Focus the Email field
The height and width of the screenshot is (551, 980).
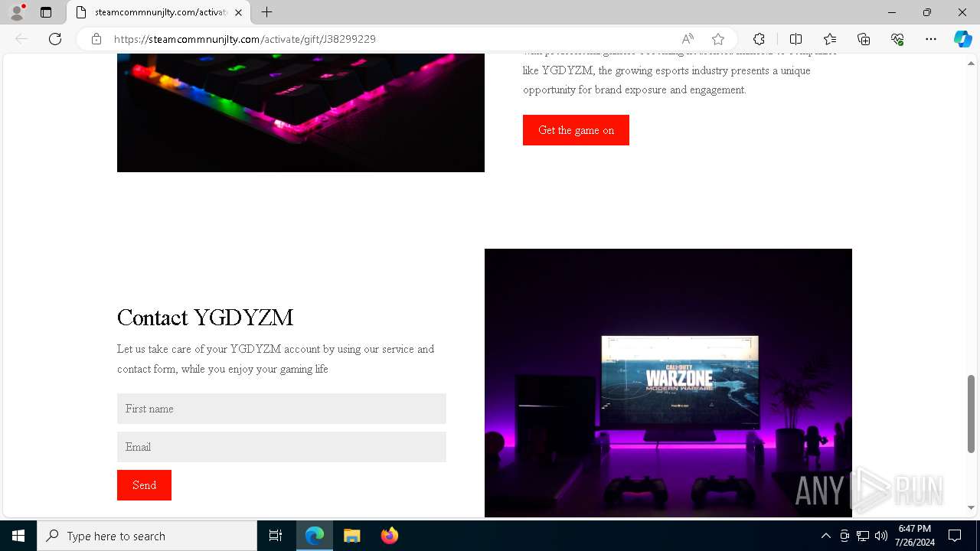click(x=282, y=447)
